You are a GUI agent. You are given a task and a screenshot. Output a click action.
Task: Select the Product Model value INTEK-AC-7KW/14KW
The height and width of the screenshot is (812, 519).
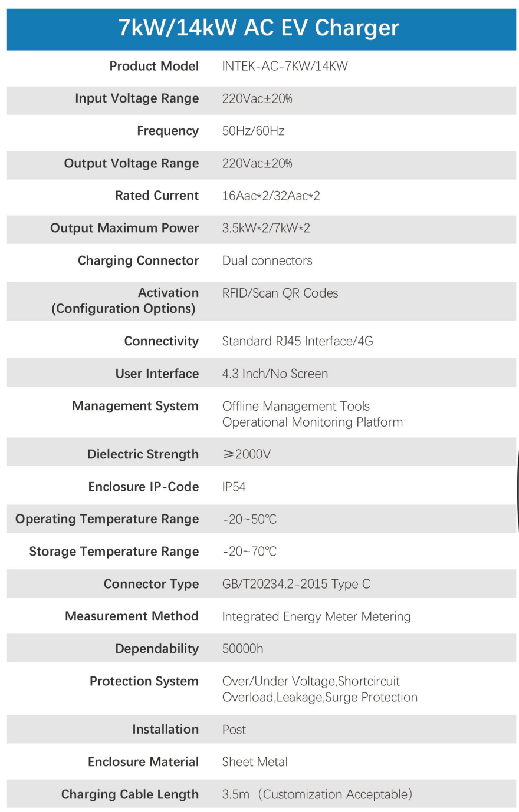pyautogui.click(x=285, y=66)
